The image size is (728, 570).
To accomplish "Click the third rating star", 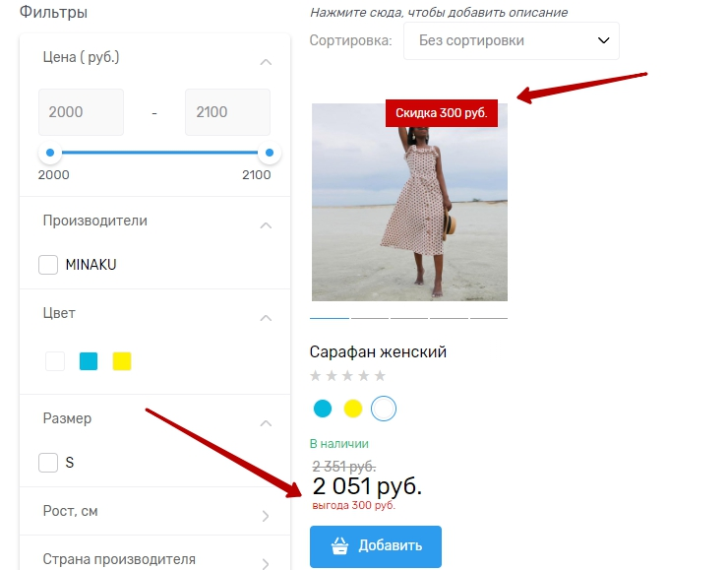I will pos(348,376).
